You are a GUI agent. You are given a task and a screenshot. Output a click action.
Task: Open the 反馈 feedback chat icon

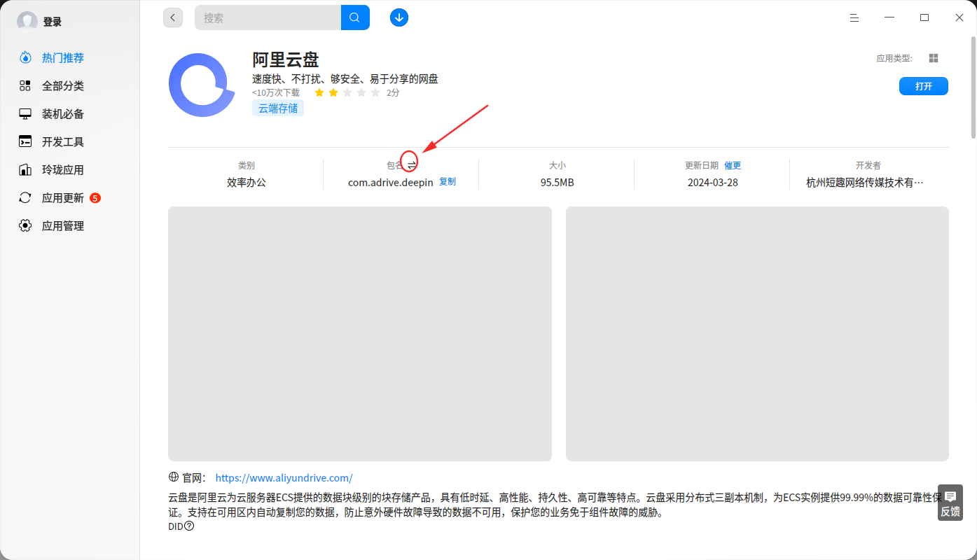pyautogui.click(x=950, y=503)
